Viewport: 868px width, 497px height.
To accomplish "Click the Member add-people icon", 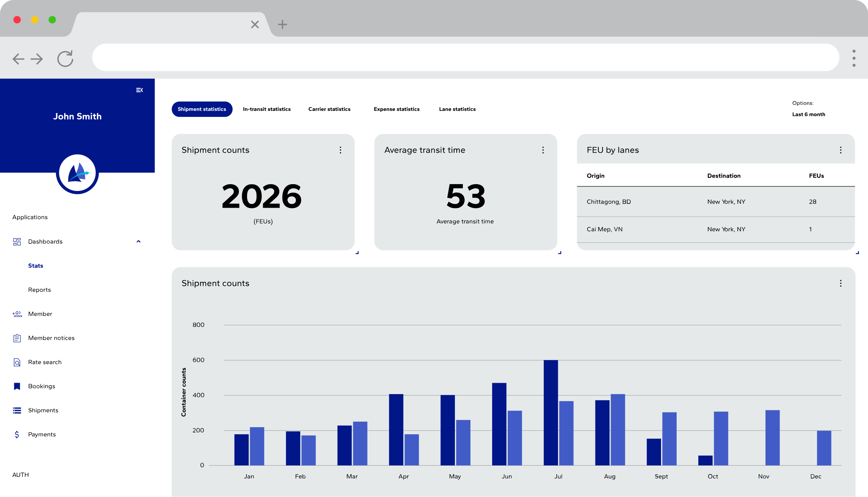I will pos(17,314).
